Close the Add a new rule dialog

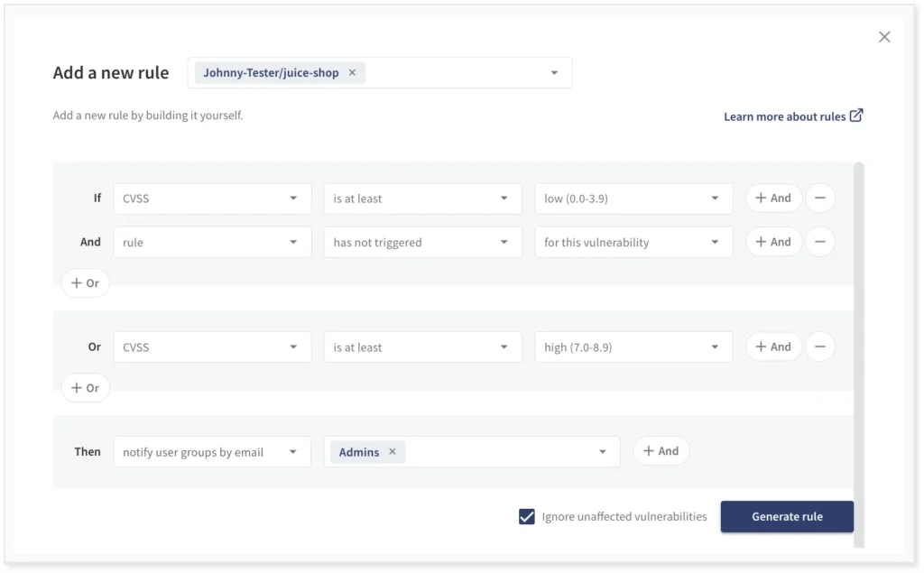tap(884, 37)
